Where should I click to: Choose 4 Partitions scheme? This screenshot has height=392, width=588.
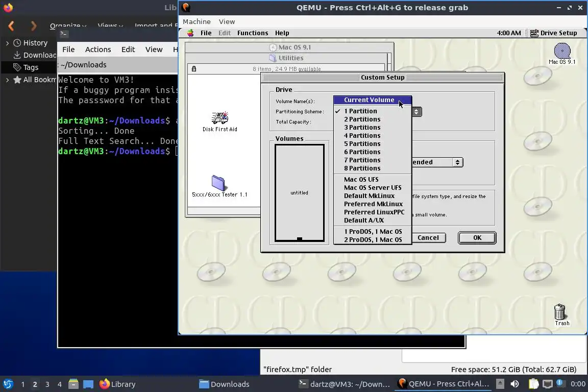click(373, 136)
